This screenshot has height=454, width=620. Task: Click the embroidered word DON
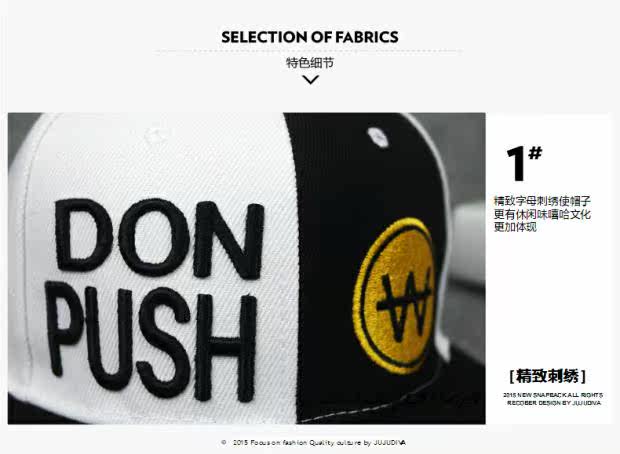click(160, 239)
